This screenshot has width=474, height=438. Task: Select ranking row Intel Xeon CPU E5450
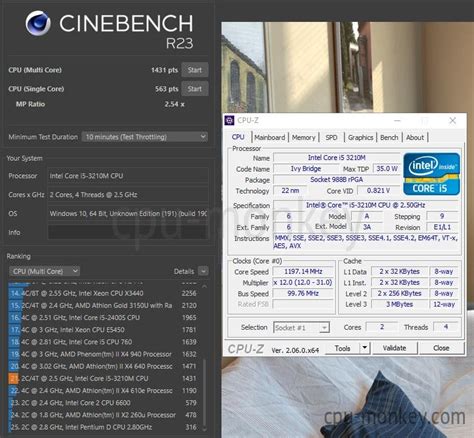(104, 330)
